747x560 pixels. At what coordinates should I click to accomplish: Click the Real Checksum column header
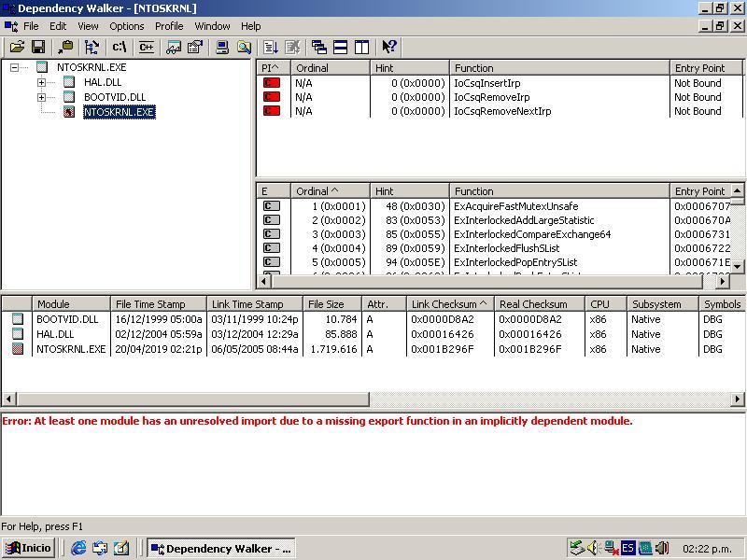pos(540,304)
